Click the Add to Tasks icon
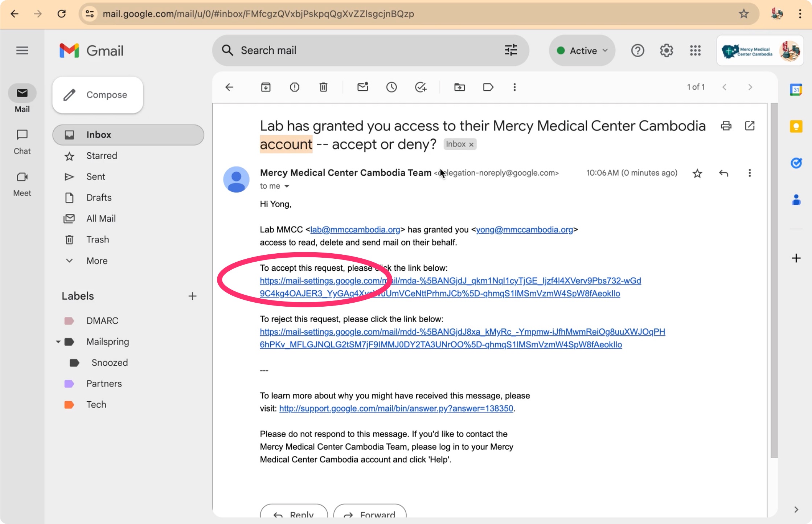The width and height of the screenshot is (812, 524). [x=421, y=87]
